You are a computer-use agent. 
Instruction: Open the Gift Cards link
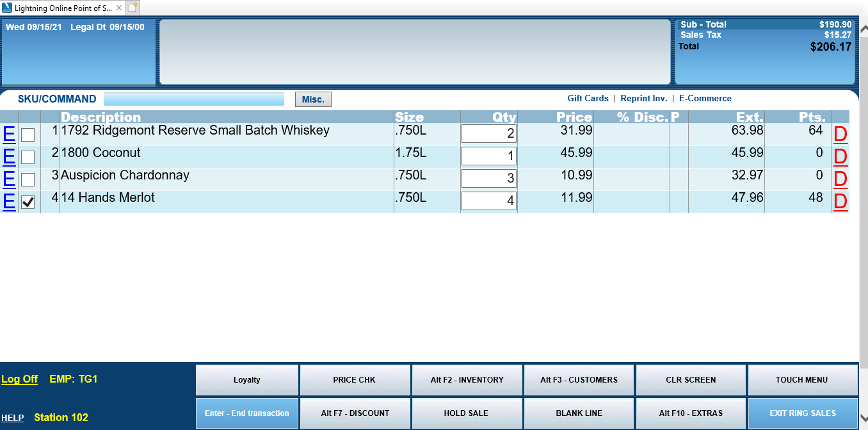pyautogui.click(x=588, y=98)
